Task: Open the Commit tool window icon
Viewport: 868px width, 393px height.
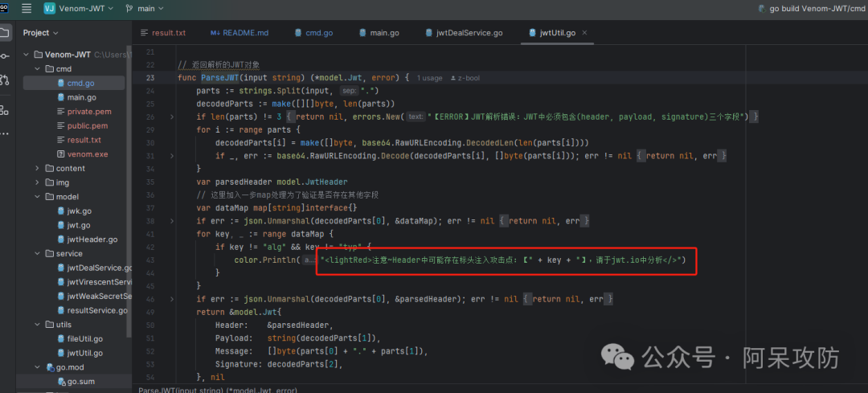Action: 5,56
